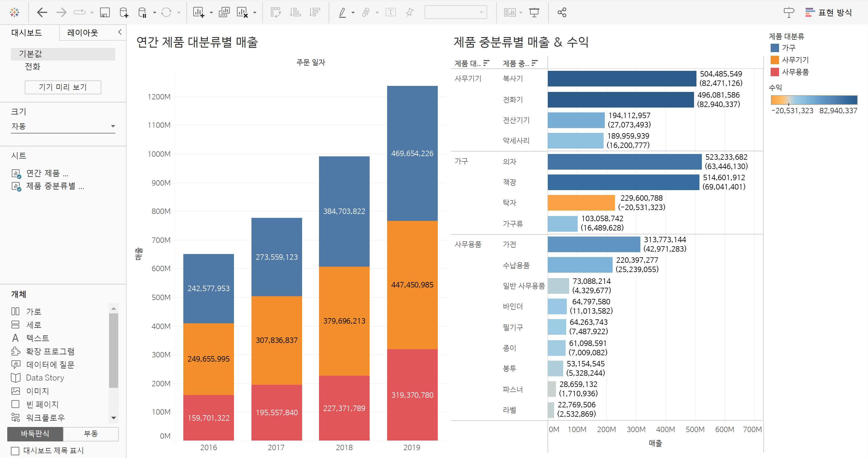The image size is (868, 458).
Task: Click the save icon in toolbar
Action: (x=105, y=13)
